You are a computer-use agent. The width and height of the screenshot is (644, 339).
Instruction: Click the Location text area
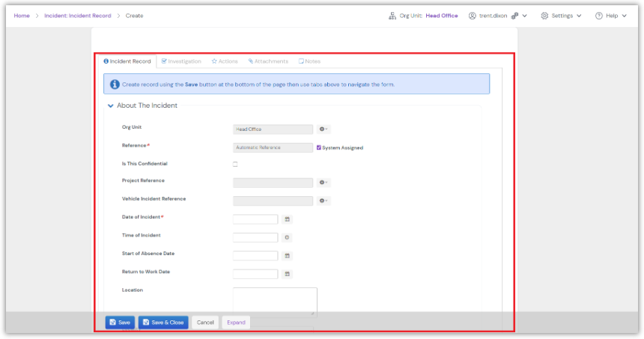click(275, 302)
